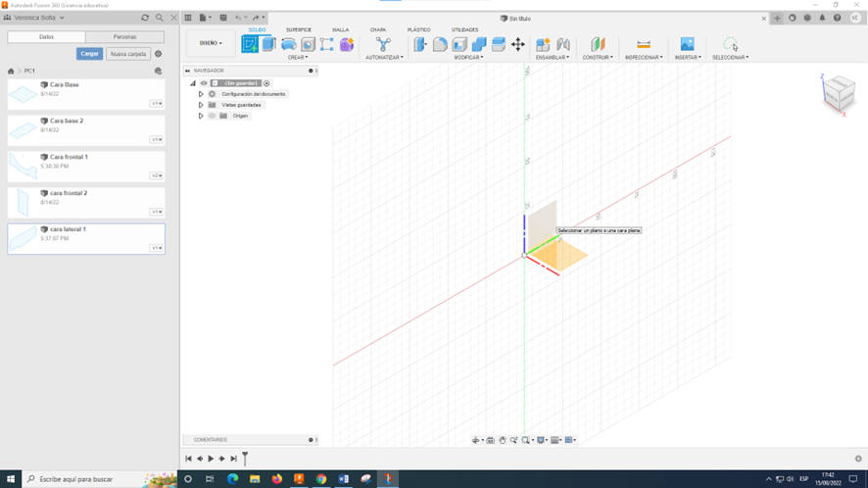Select the Extrude tool
The image size is (868, 488).
(269, 44)
